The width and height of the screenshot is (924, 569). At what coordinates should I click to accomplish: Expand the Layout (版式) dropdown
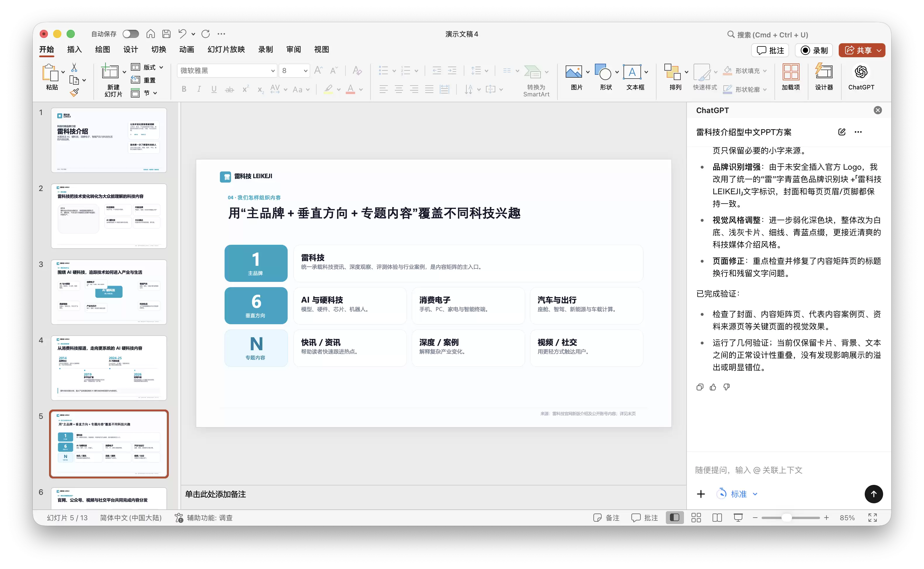tap(161, 67)
